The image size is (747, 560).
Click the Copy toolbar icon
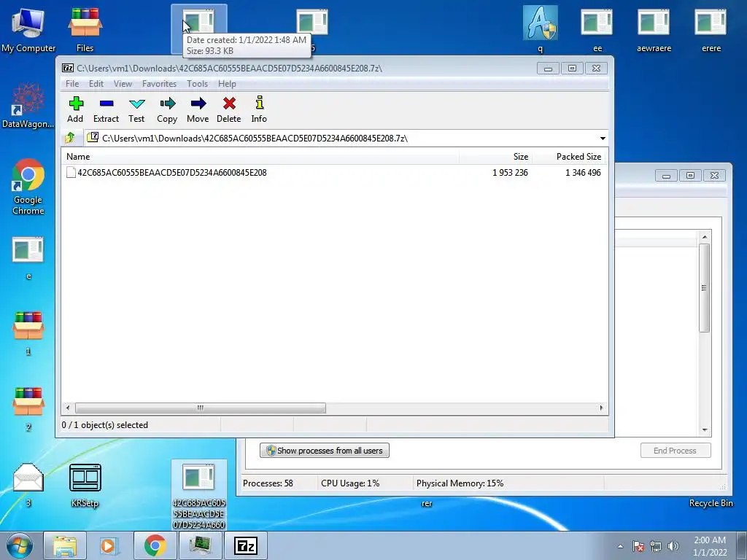coord(167,109)
